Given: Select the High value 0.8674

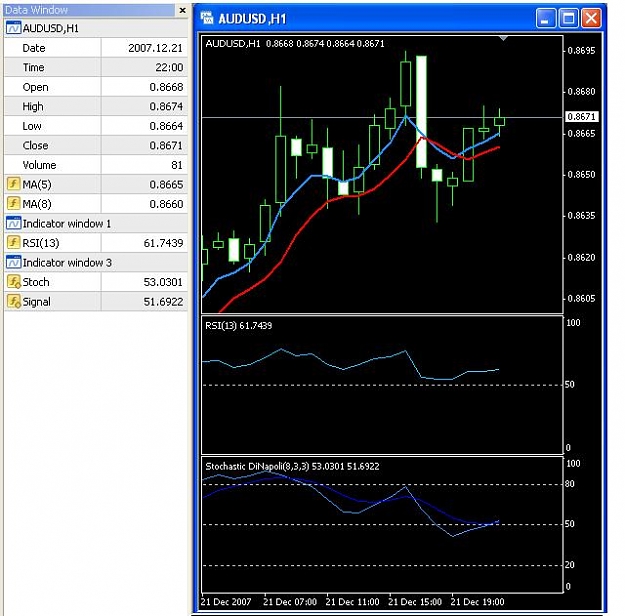Looking at the screenshot, I should pyautogui.click(x=166, y=106).
